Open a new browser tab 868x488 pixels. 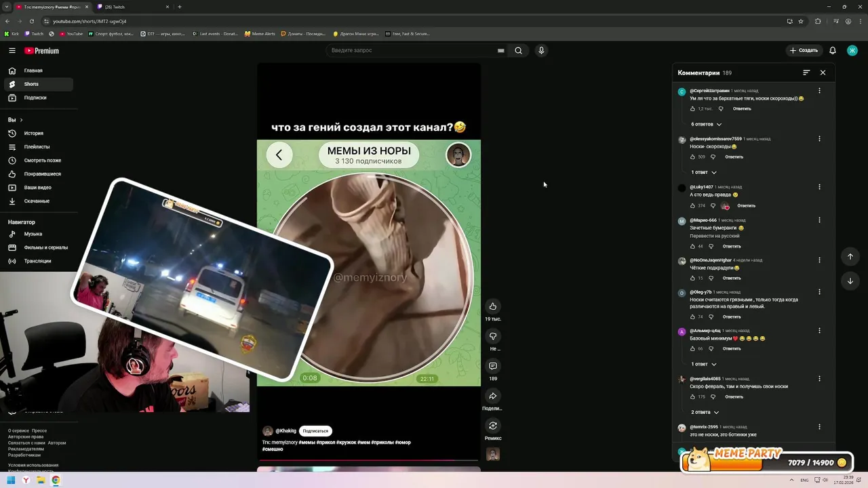180,7
